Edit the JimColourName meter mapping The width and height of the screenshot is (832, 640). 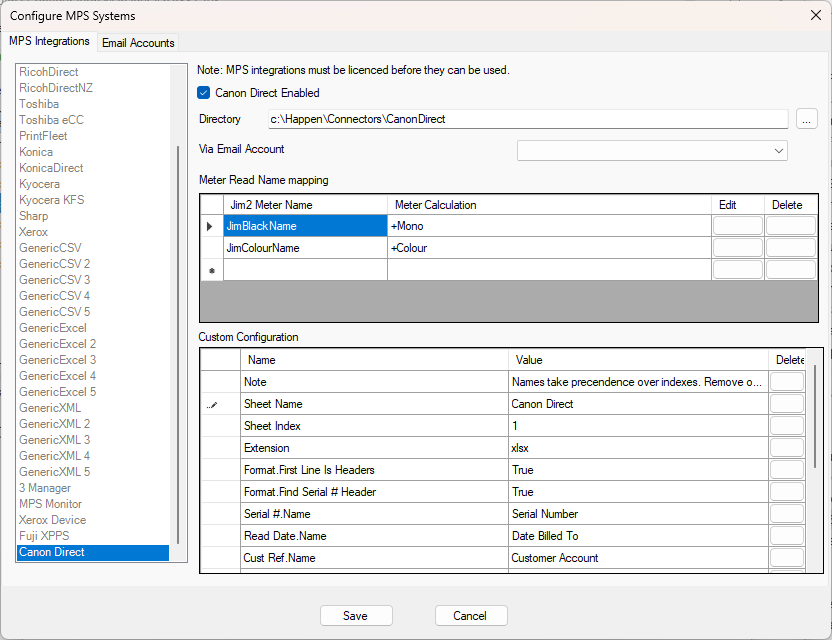click(x=738, y=248)
